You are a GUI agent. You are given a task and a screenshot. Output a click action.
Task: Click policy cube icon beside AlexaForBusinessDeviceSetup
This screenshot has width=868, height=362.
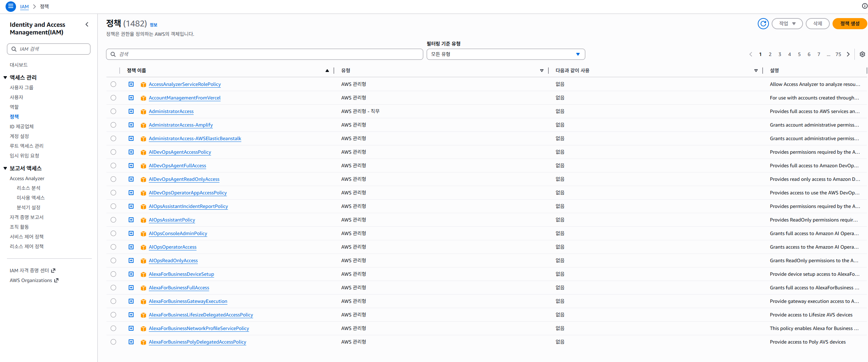143,274
